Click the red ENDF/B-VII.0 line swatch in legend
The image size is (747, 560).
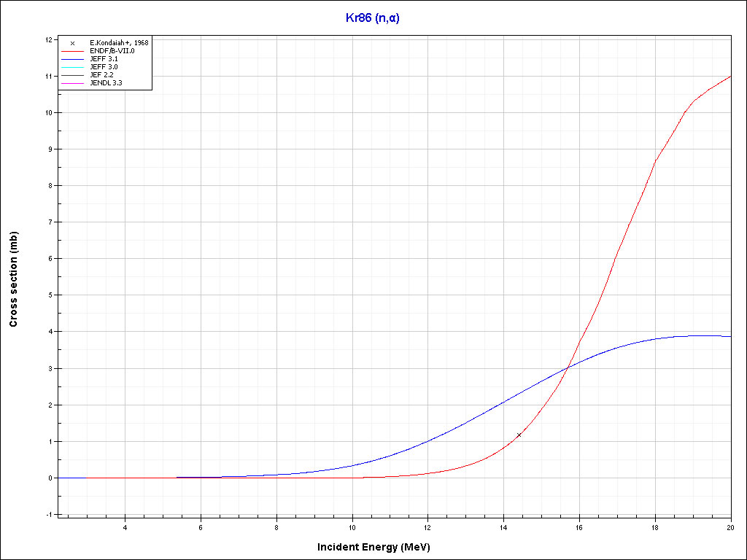click(72, 51)
